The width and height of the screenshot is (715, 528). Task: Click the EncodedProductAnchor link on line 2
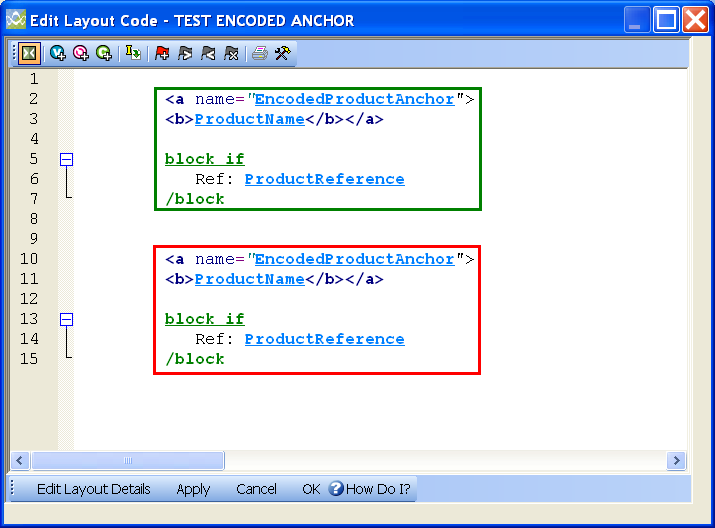(x=354, y=99)
